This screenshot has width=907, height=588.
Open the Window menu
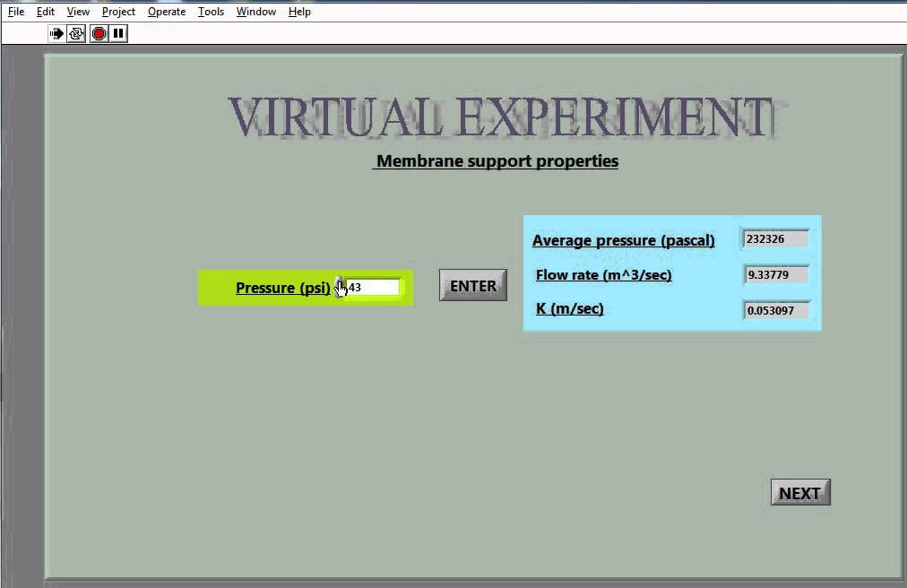coord(256,12)
